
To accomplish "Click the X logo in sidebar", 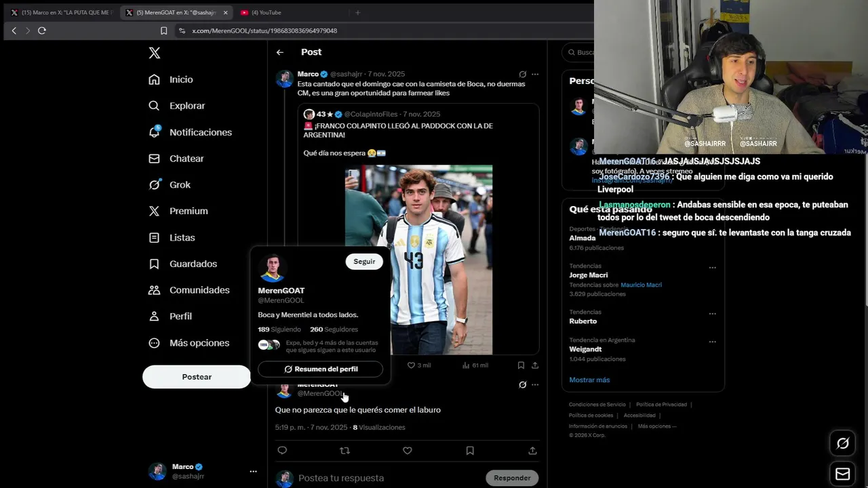I will pyautogui.click(x=155, y=53).
